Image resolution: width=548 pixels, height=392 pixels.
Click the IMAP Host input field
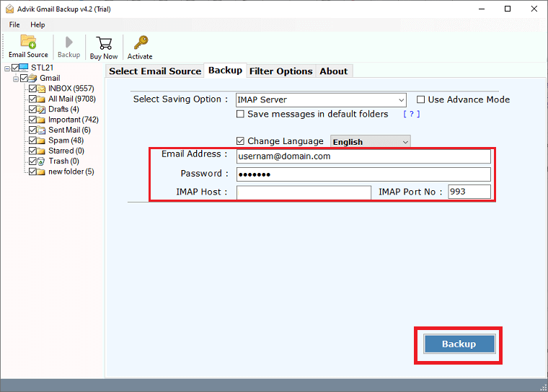point(304,192)
